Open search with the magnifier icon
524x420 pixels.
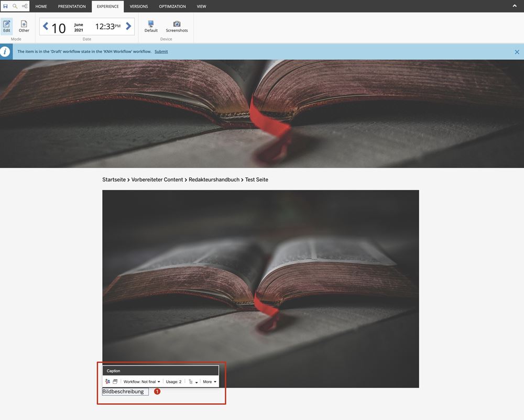click(15, 6)
